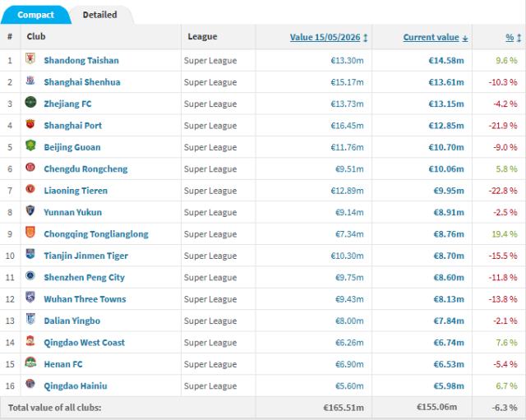The height and width of the screenshot is (420, 526).
Task: Open Tianjin Jinmen Tiger link
Action: click(86, 256)
